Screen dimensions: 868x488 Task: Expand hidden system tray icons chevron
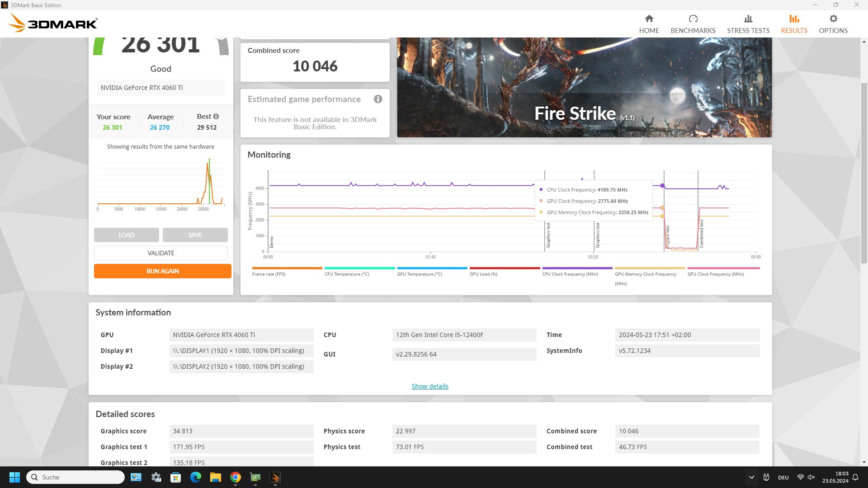(751, 477)
